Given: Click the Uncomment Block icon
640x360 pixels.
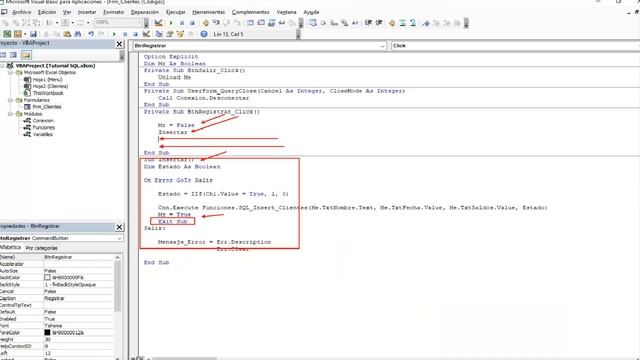Looking at the screenshot, I should tap(413, 23).
